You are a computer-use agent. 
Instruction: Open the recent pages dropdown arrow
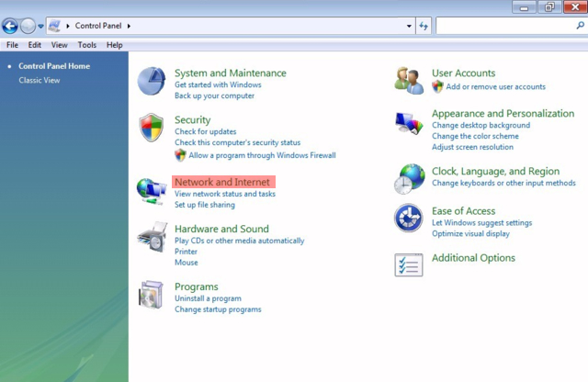tap(40, 27)
